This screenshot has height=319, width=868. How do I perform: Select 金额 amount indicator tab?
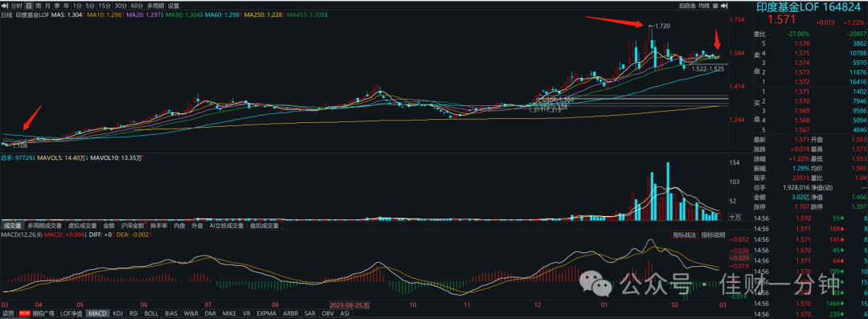(x=109, y=226)
